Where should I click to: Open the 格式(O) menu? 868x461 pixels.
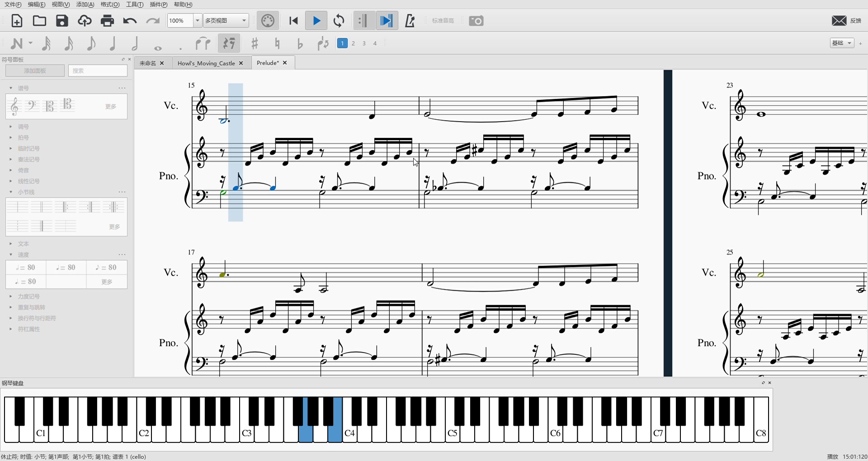(110, 5)
